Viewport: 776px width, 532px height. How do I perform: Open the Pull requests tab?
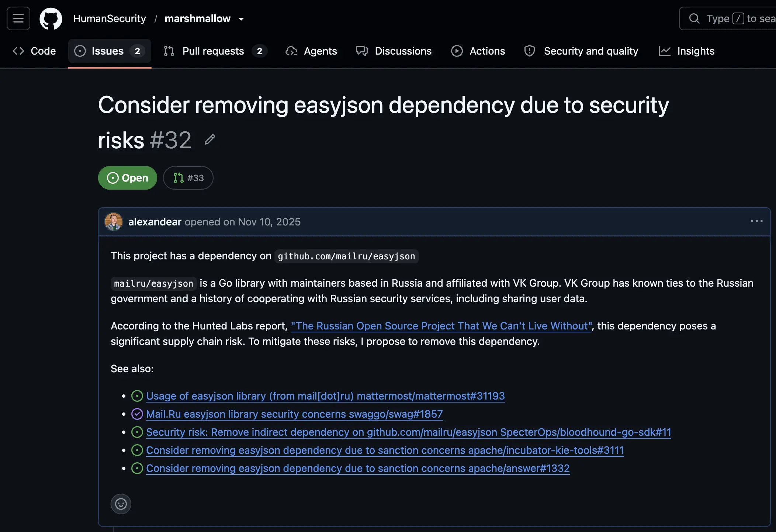tap(216, 51)
